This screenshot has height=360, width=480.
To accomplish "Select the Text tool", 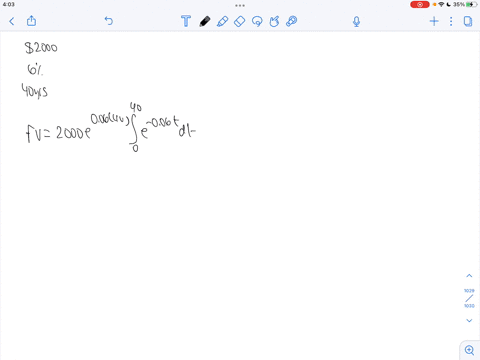I will click(186, 21).
